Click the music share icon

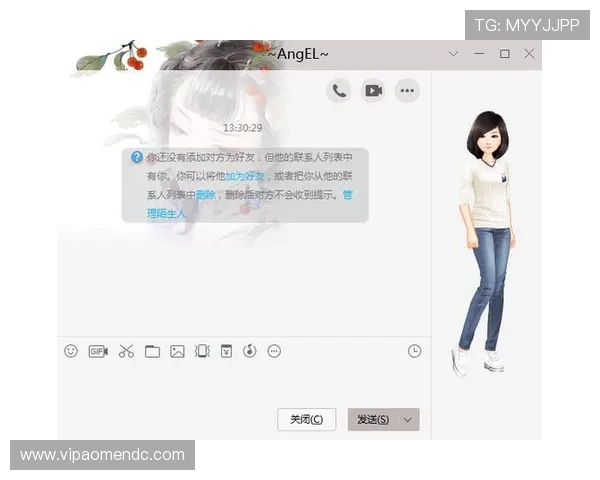[x=250, y=351]
